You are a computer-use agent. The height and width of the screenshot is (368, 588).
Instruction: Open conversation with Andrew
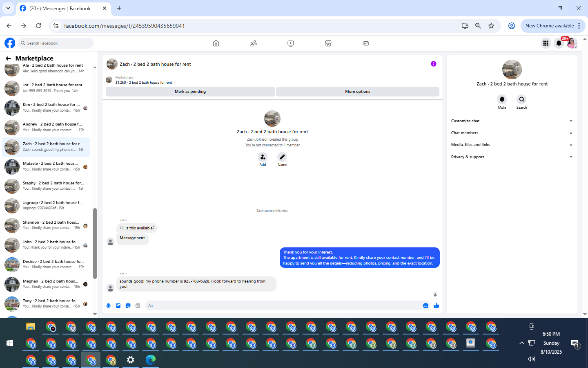pos(46,127)
